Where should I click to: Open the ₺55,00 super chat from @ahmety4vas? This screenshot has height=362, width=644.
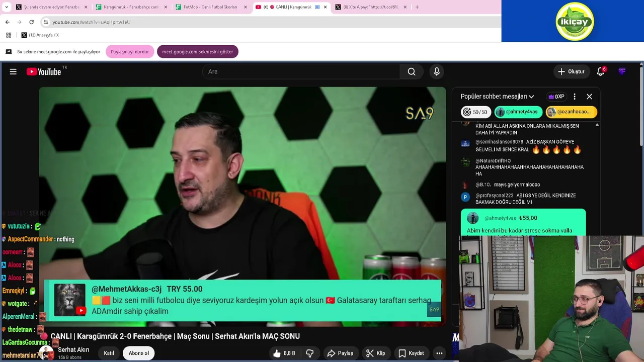point(523,222)
